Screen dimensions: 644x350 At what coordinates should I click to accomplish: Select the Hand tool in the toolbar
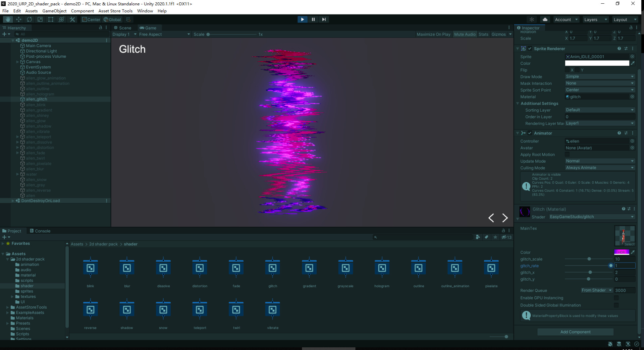(x=7, y=19)
